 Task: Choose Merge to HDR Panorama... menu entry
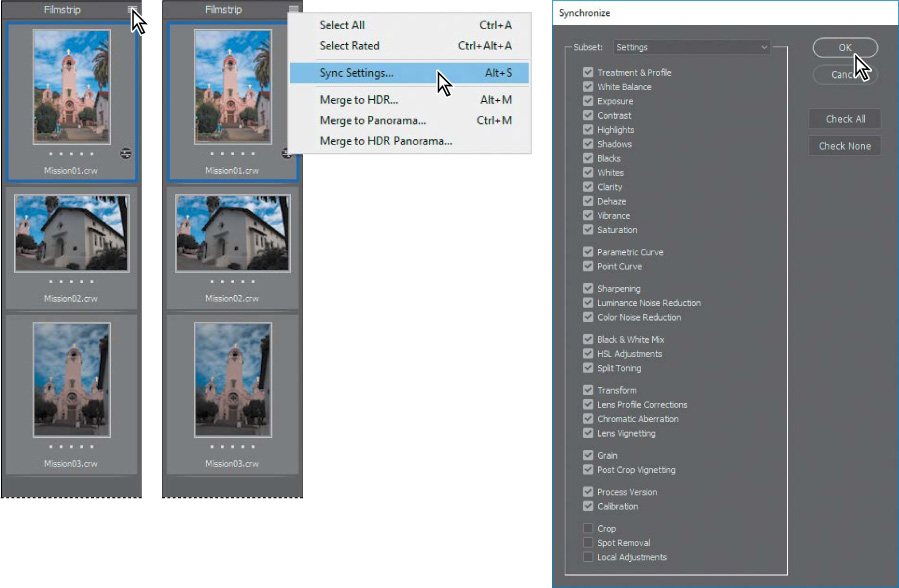point(409,141)
